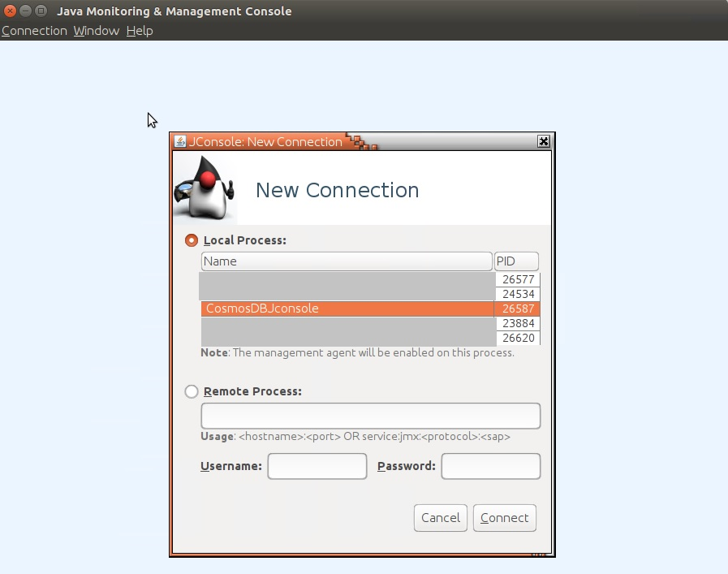Close the New Connection dialog
Screen dimensions: 728x574
coord(544,141)
